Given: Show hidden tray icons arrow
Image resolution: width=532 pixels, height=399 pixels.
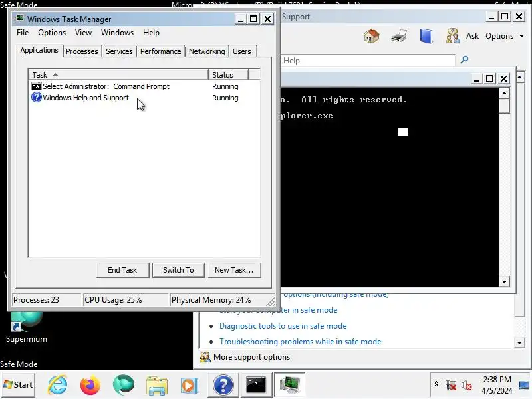Looking at the screenshot, I should [x=436, y=384].
